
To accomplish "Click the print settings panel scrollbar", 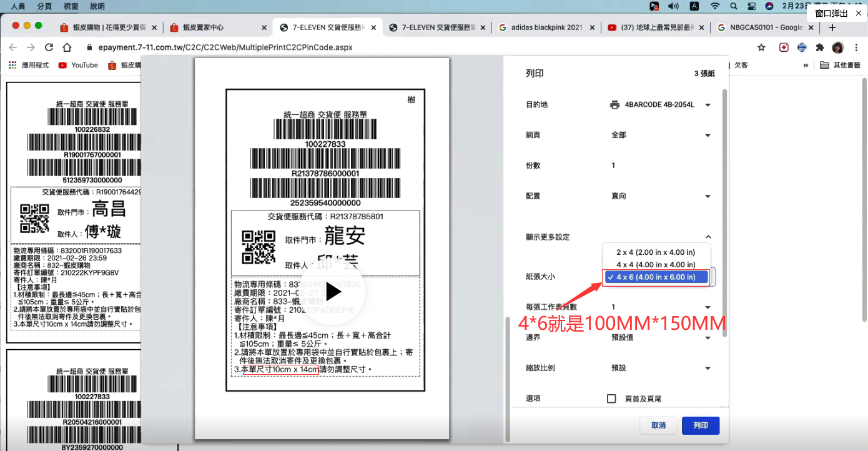I will (724, 212).
